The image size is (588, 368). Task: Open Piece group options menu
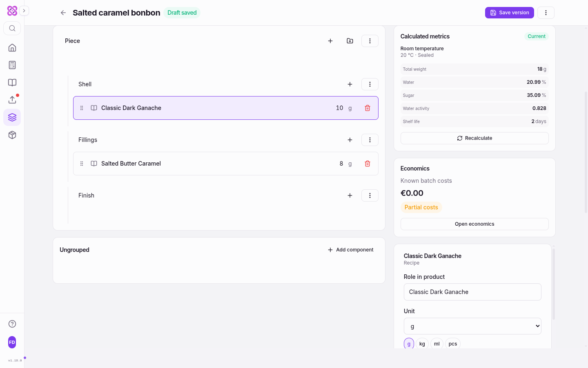pos(370,41)
